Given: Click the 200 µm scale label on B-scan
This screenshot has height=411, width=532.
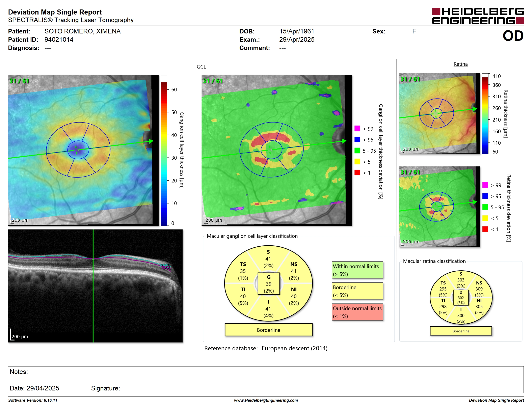Looking at the screenshot, I should point(20,336).
